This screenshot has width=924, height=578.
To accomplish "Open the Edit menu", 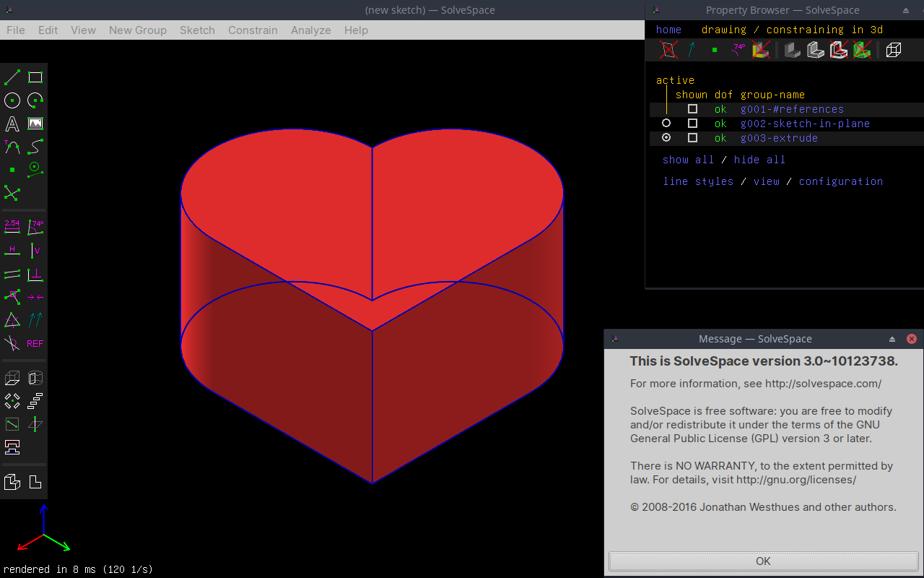I will click(48, 30).
